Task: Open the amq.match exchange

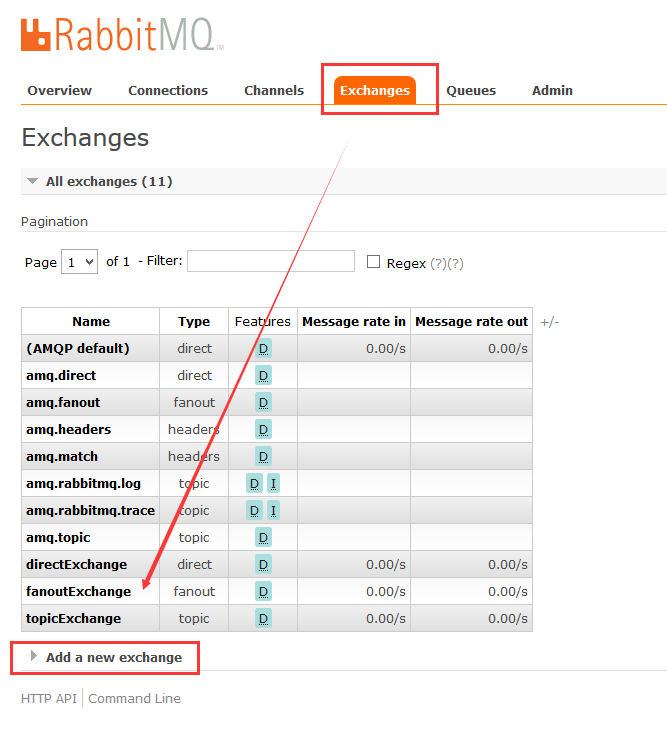Action: pyautogui.click(x=62, y=456)
